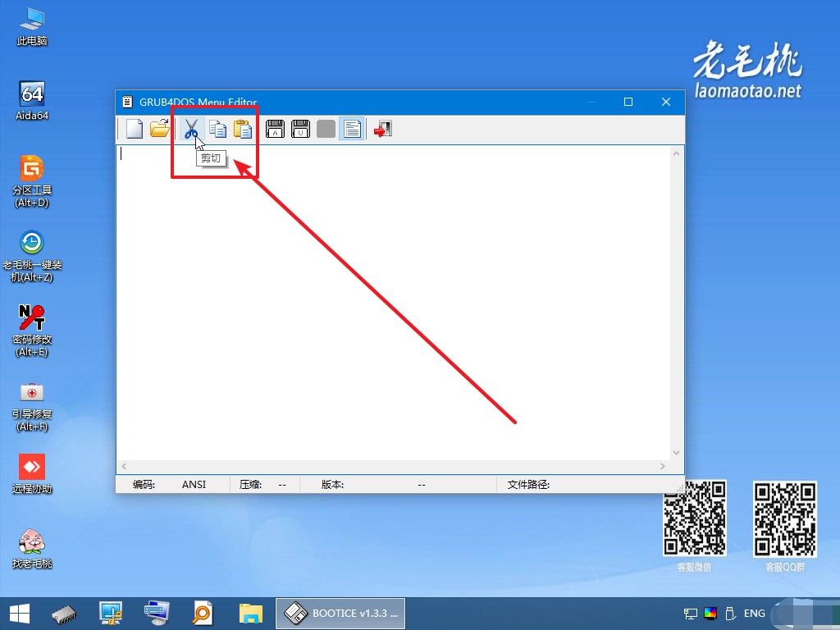This screenshot has width=840, height=630.
Task: Click the 文件路径 status bar label
Action: [528, 484]
